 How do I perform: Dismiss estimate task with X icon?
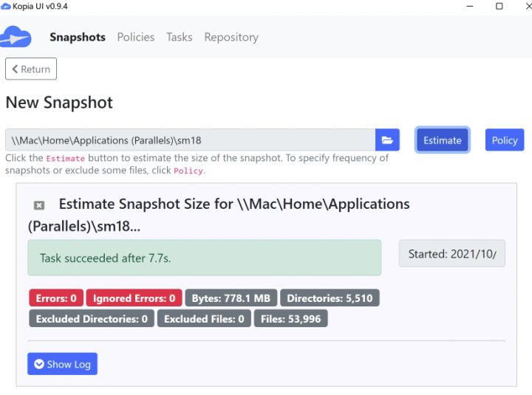pos(39,205)
